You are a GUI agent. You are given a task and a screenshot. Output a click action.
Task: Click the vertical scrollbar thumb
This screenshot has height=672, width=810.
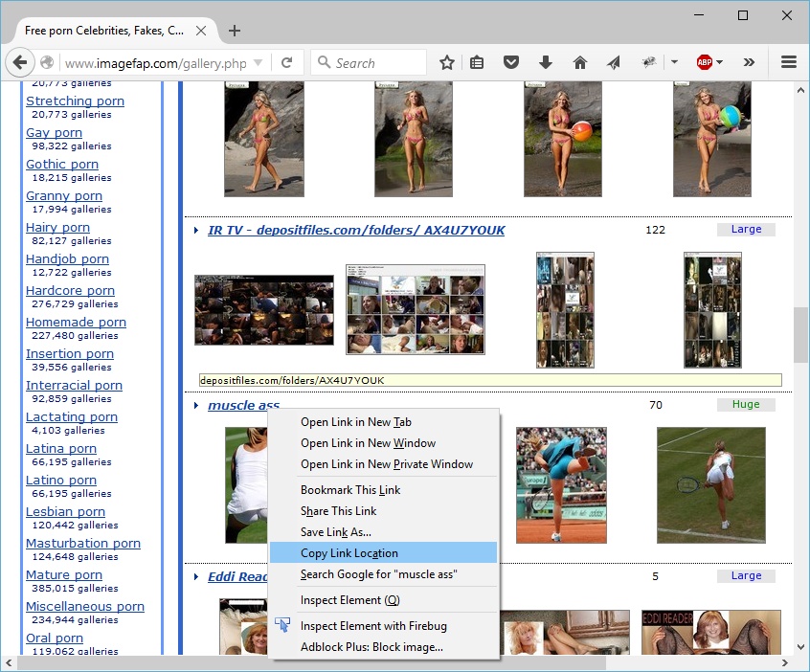[x=800, y=335]
